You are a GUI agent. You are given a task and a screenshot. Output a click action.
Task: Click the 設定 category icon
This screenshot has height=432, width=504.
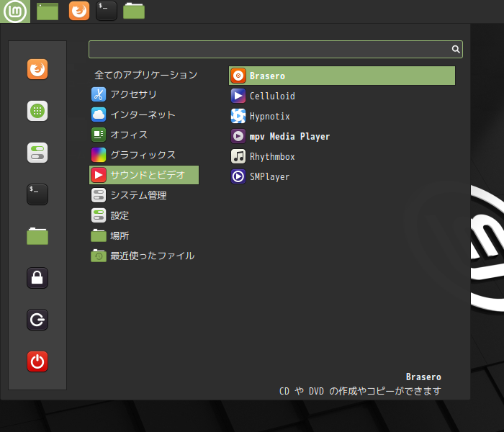[99, 215]
